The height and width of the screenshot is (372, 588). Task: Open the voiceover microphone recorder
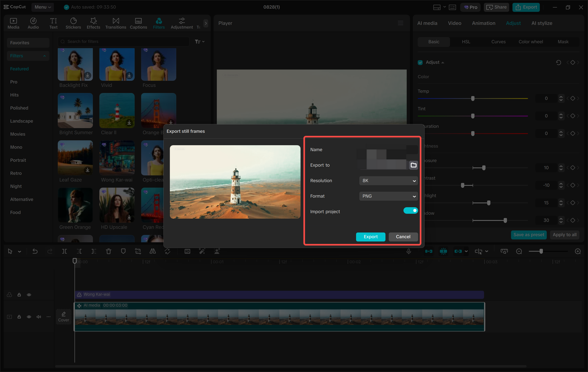(x=409, y=251)
